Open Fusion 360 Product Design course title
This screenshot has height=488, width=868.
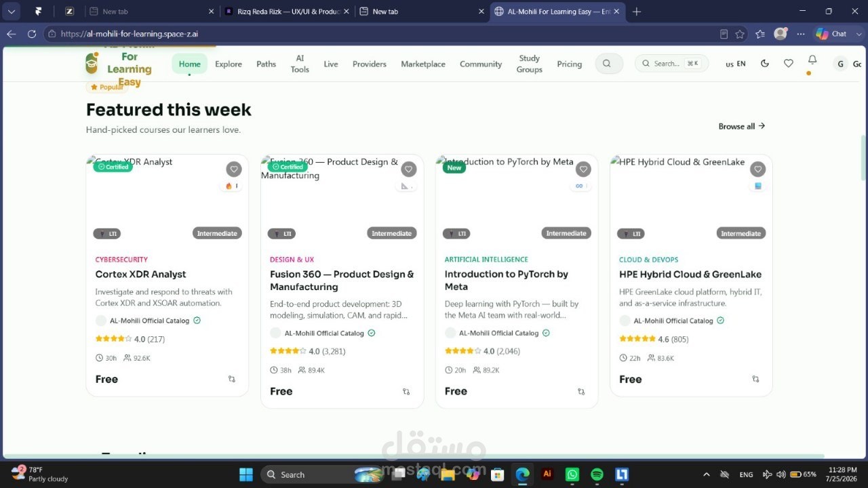click(342, 281)
